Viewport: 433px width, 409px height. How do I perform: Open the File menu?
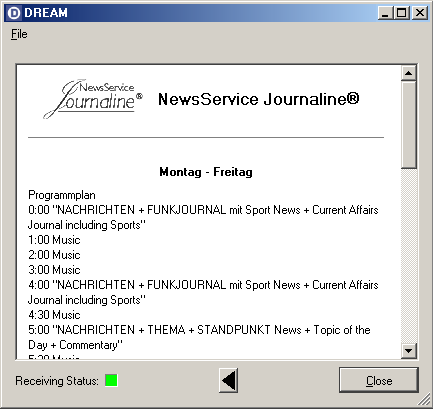(19, 34)
